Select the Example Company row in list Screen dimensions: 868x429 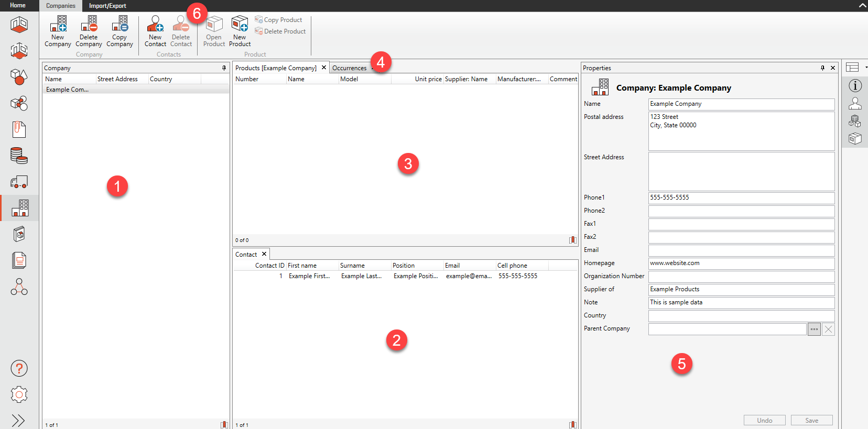[68, 90]
